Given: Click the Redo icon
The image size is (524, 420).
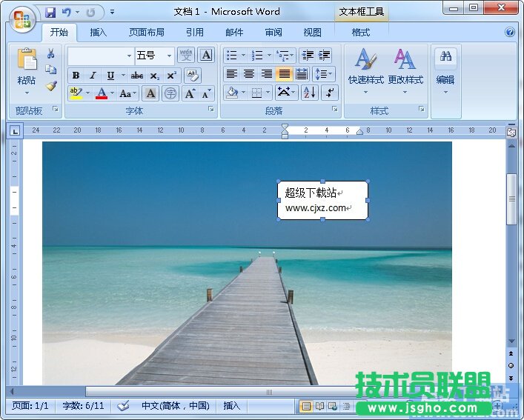Looking at the screenshot, I should [x=90, y=13].
